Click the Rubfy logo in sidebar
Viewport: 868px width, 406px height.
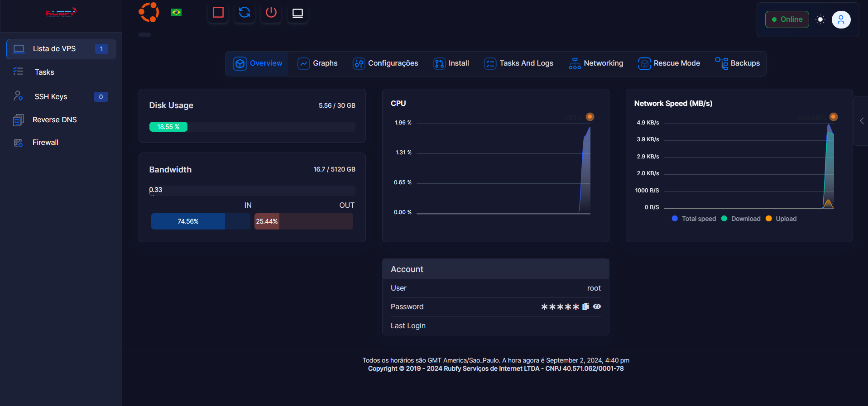coord(61,13)
